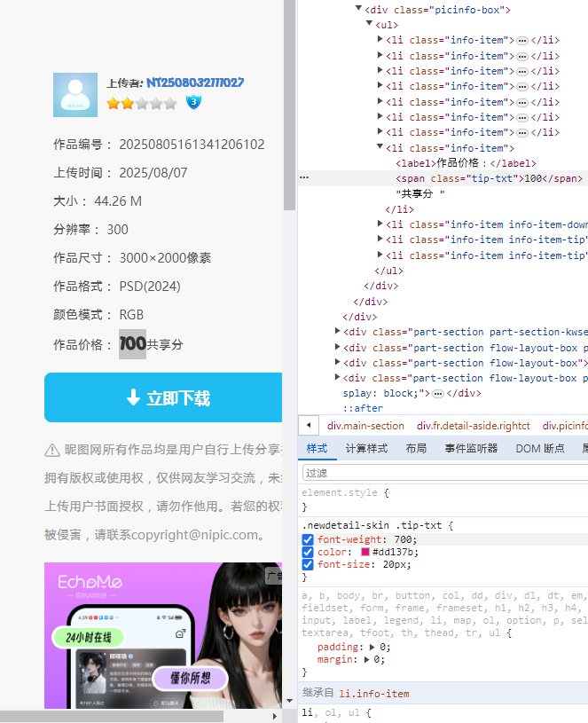Collapse the picinfo-box div node
The width and height of the screenshot is (588, 723).
(x=360, y=10)
